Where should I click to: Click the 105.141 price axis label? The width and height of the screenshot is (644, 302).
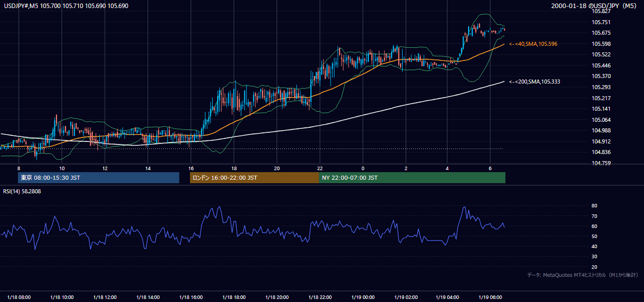click(x=601, y=109)
